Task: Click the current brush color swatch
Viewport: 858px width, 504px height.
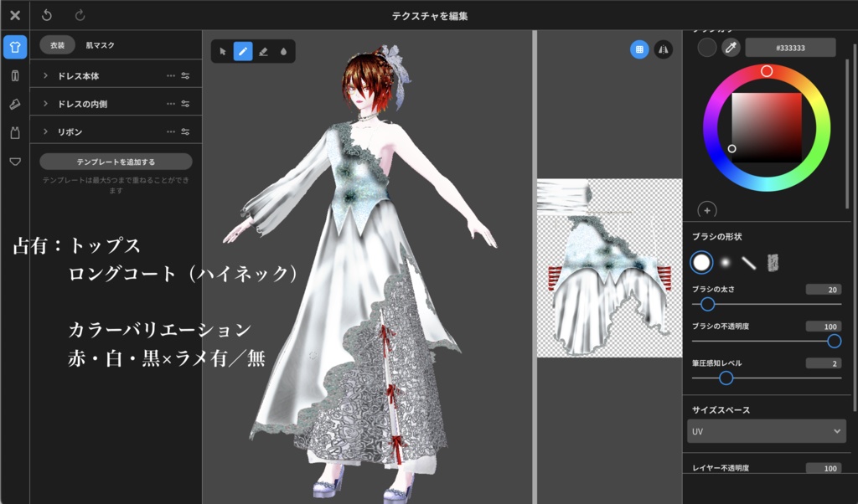Action: pyautogui.click(x=707, y=48)
